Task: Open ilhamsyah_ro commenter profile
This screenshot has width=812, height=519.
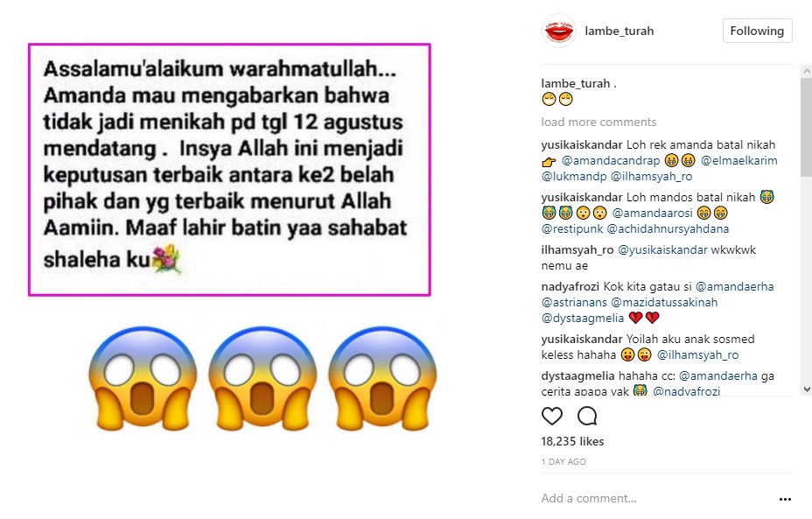Action: click(x=577, y=249)
